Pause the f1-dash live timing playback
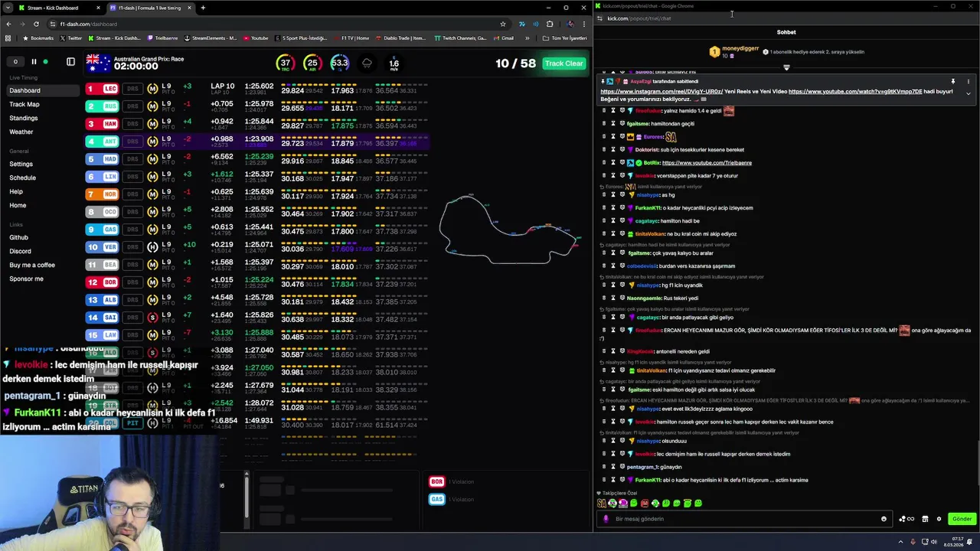980x551 pixels. 34,61
